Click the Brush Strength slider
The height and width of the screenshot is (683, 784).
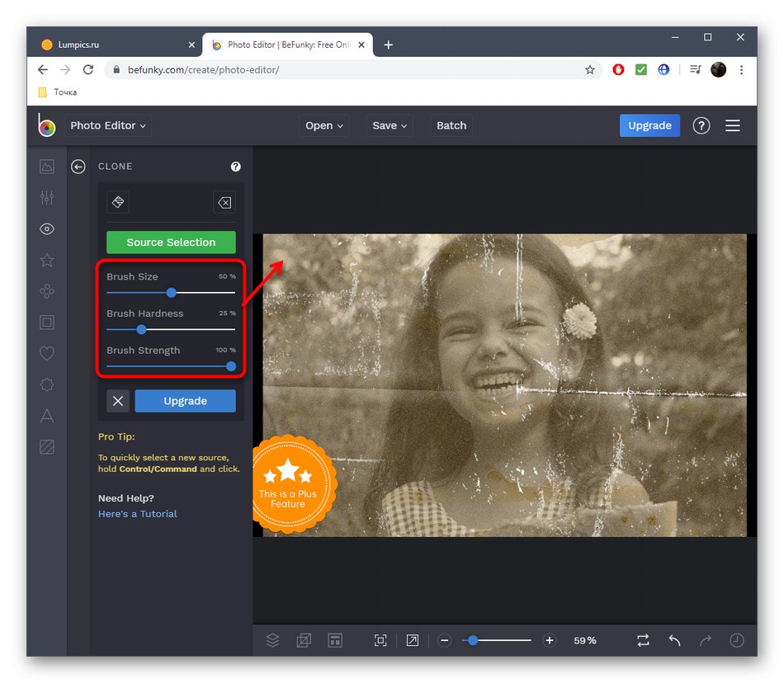(x=171, y=366)
